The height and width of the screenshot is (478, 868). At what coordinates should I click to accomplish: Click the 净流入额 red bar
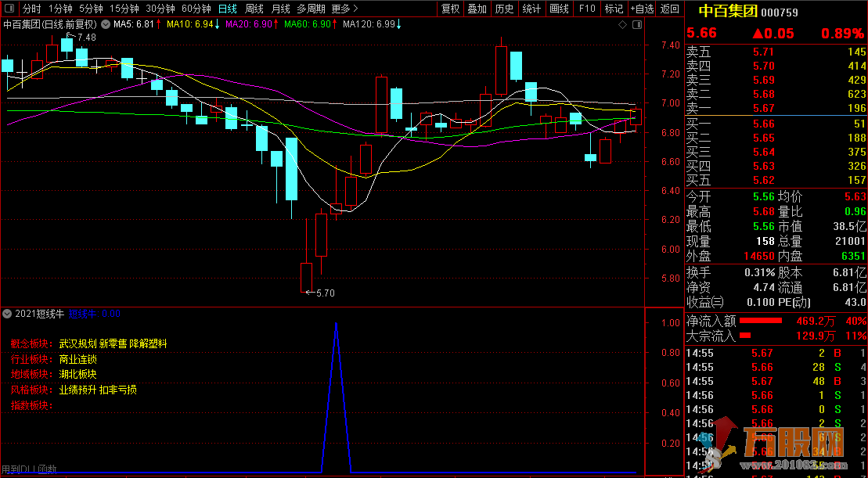pos(761,320)
